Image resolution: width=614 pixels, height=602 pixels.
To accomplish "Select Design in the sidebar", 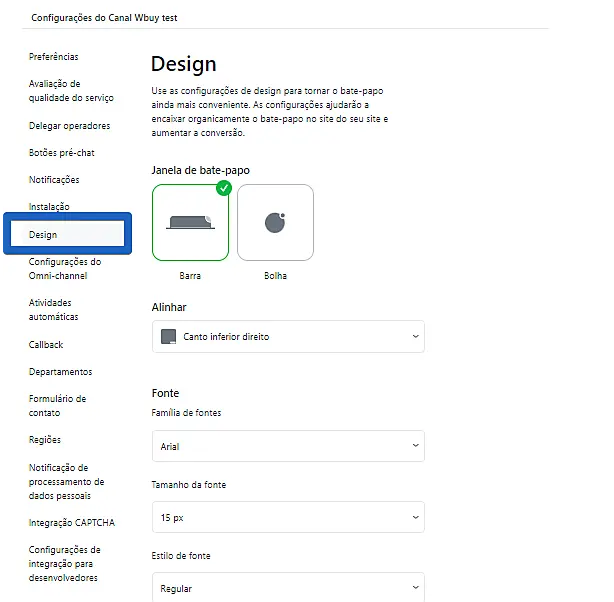I will point(43,235).
